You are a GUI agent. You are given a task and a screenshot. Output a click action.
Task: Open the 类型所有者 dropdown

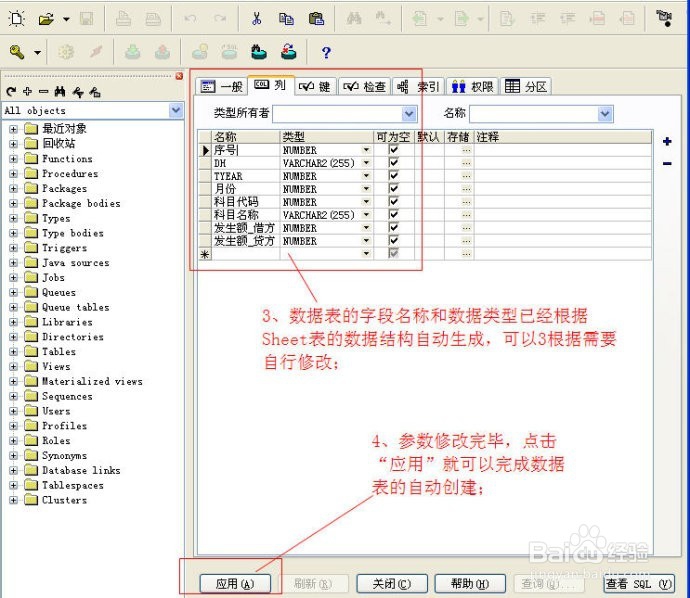point(409,114)
